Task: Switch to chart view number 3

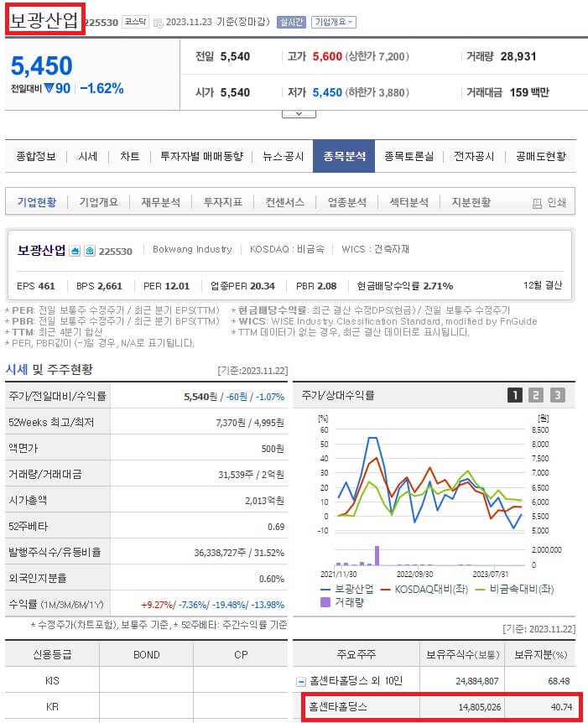Action: coord(557,395)
